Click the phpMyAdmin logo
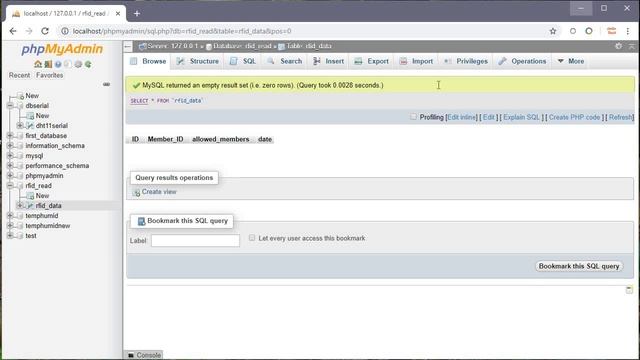This screenshot has height=360, width=640. tap(62, 49)
